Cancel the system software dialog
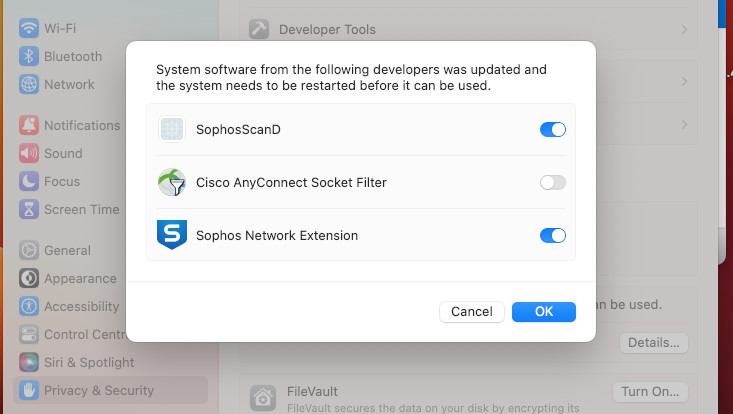The height and width of the screenshot is (414, 733). click(472, 312)
